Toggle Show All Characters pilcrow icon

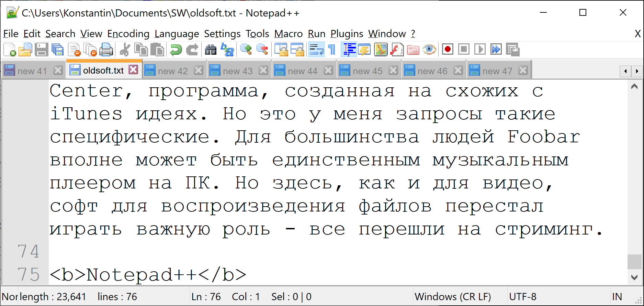tap(332, 50)
